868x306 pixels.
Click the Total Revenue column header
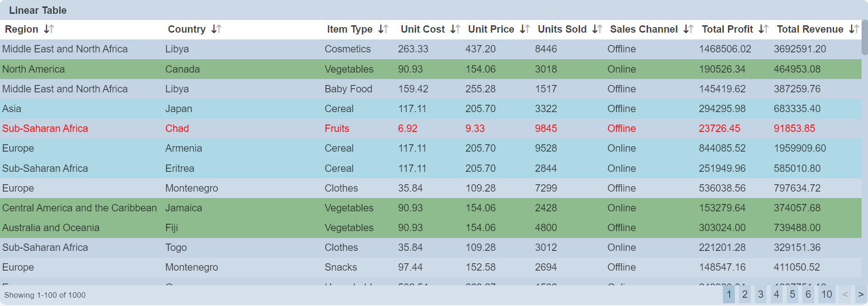pos(810,29)
